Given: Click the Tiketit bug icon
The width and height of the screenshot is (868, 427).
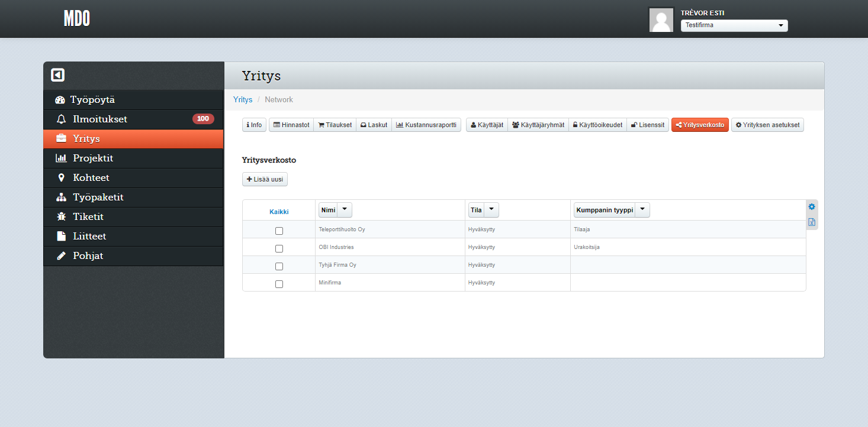Looking at the screenshot, I should point(61,217).
